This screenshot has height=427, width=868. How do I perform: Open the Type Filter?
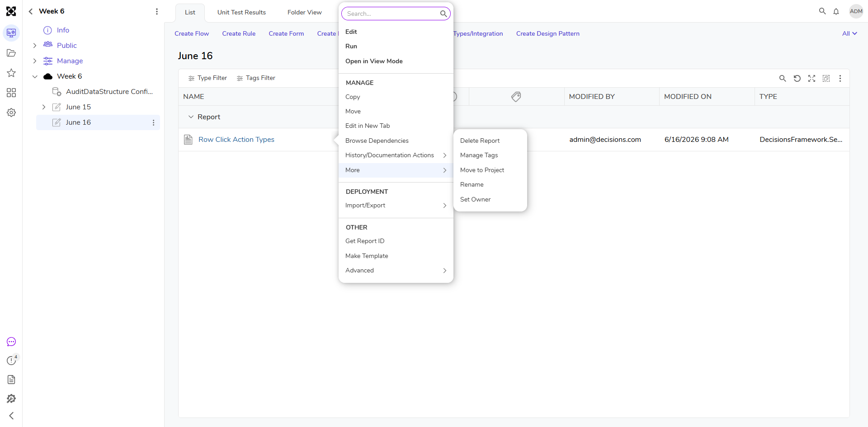[x=208, y=78]
